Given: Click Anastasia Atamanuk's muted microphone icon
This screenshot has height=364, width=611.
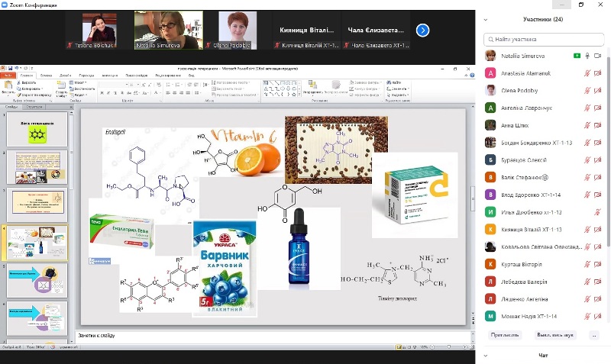Looking at the screenshot, I should pyautogui.click(x=587, y=72).
